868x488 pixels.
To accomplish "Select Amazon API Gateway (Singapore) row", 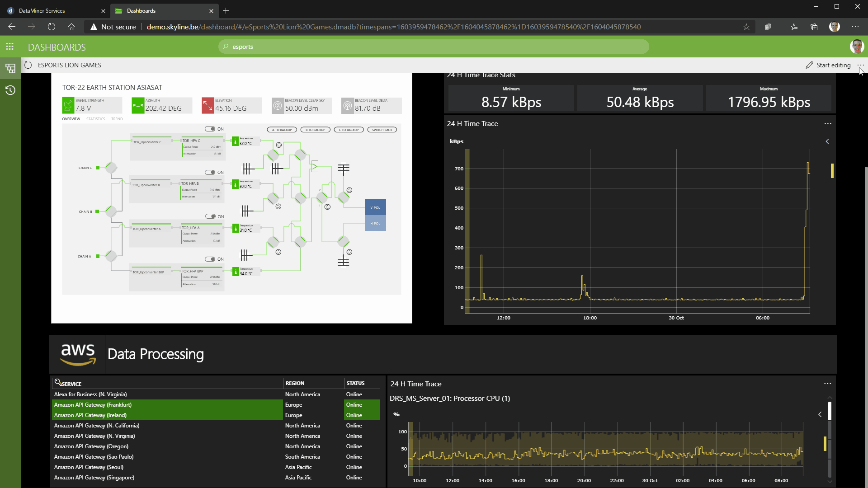I will 216,478.
